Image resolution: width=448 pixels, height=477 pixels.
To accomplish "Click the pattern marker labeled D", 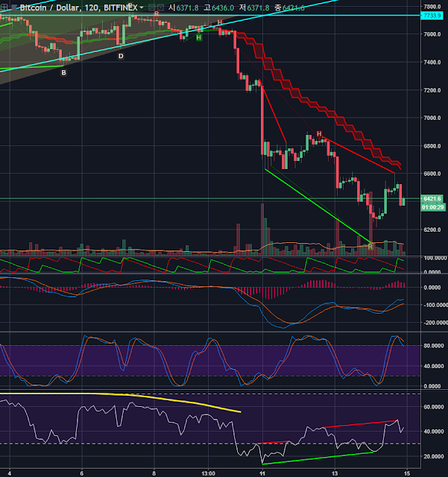I will pyautogui.click(x=121, y=57).
